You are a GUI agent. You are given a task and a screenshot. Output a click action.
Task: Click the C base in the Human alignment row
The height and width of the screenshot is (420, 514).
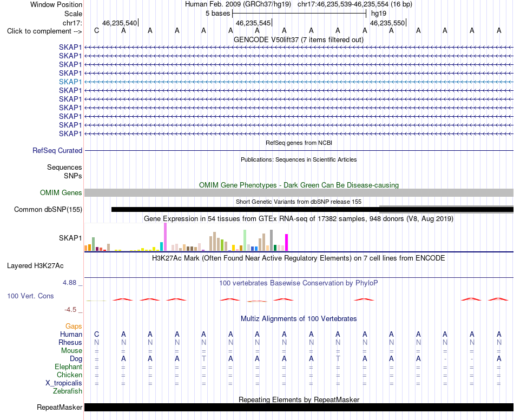point(96,334)
